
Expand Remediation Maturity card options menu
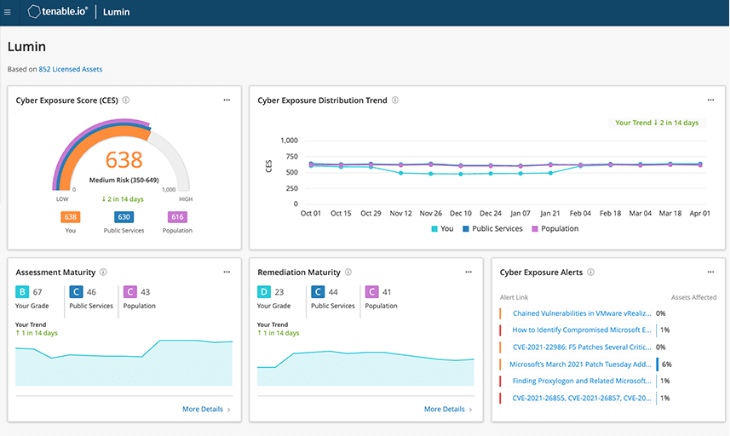click(x=468, y=271)
